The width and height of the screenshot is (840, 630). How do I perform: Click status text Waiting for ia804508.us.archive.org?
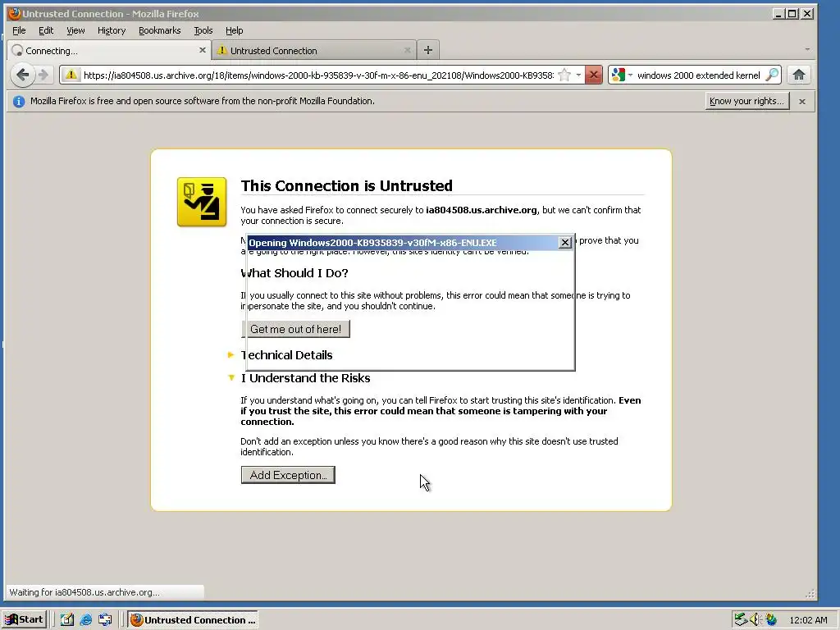[84, 592]
